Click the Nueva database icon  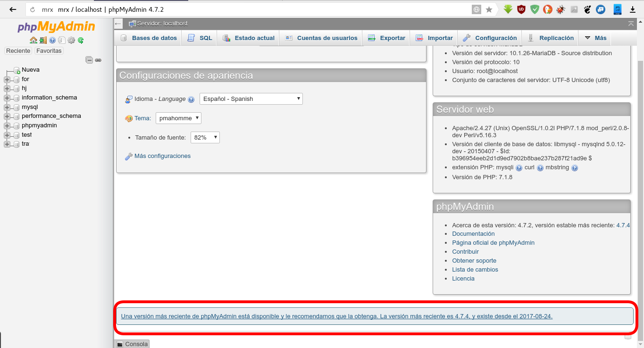pos(17,70)
